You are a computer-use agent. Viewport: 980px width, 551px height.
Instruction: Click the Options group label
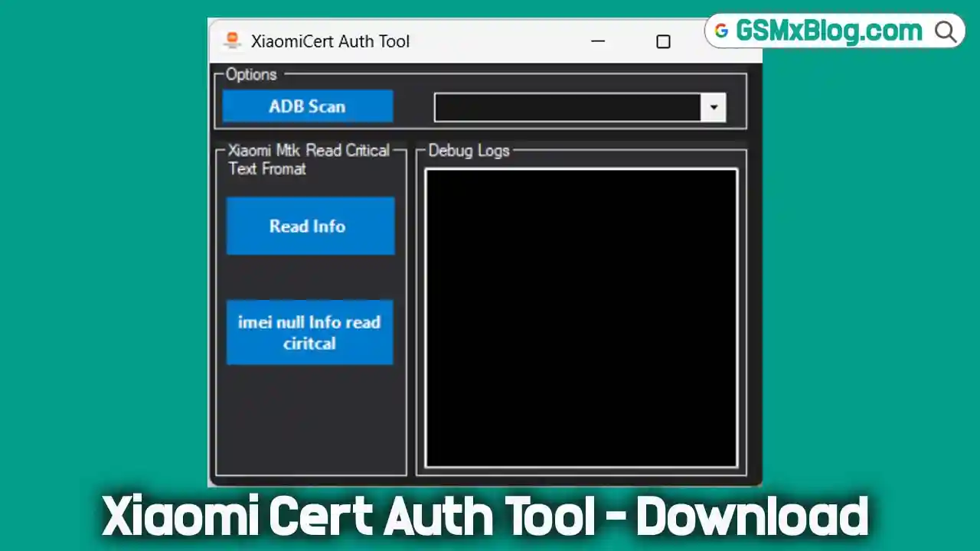(x=251, y=74)
